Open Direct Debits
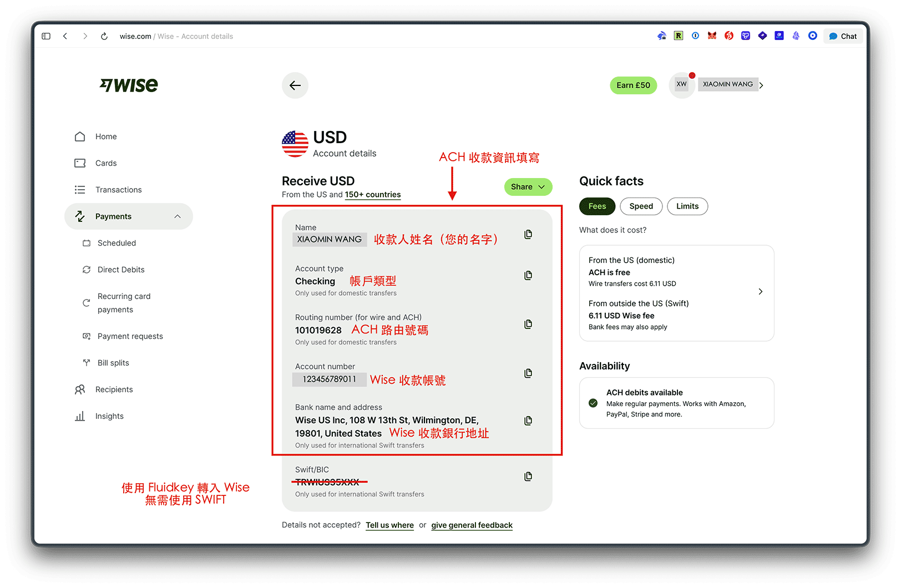The width and height of the screenshot is (901, 588). [121, 270]
